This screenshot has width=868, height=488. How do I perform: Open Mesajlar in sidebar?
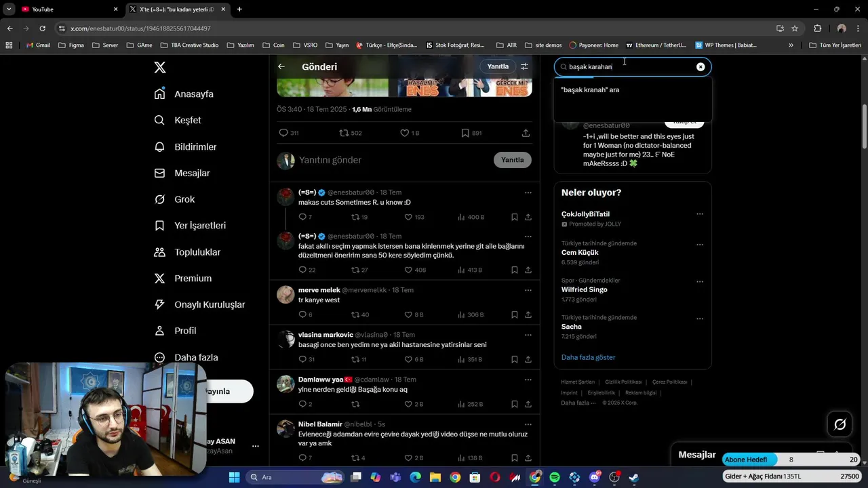click(182, 173)
